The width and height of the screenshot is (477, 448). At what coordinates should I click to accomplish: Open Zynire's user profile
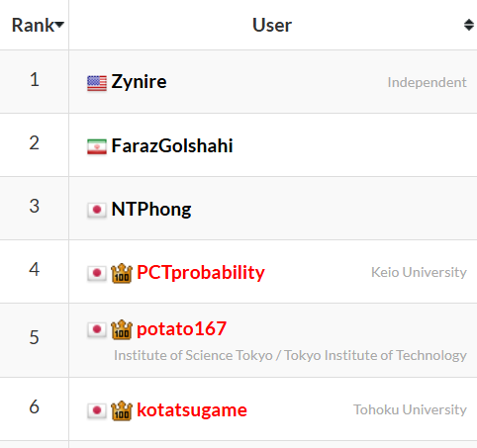click(x=139, y=82)
